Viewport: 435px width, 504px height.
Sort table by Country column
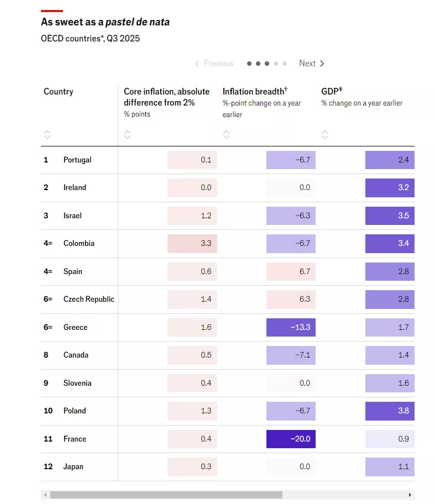[x=47, y=134]
